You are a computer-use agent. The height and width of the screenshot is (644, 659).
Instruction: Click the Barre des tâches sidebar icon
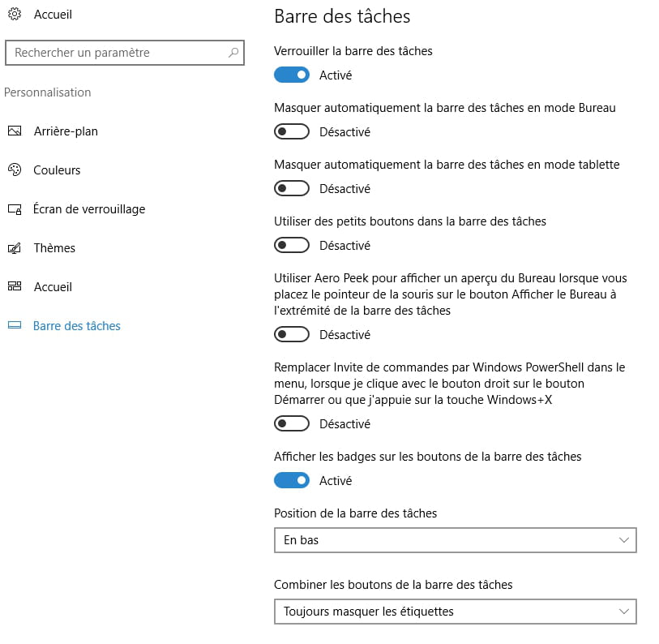coord(15,325)
